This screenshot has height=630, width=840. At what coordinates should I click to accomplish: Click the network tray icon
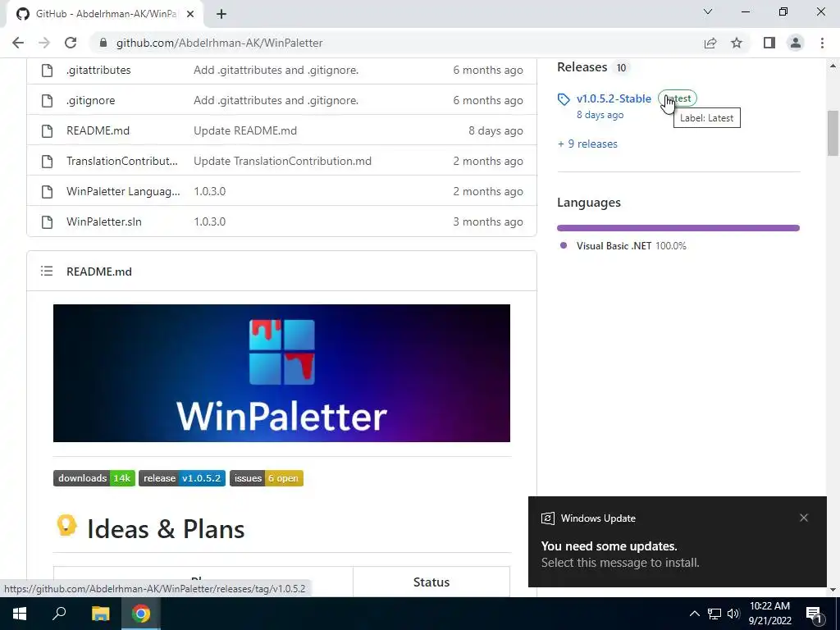[x=714, y=614]
